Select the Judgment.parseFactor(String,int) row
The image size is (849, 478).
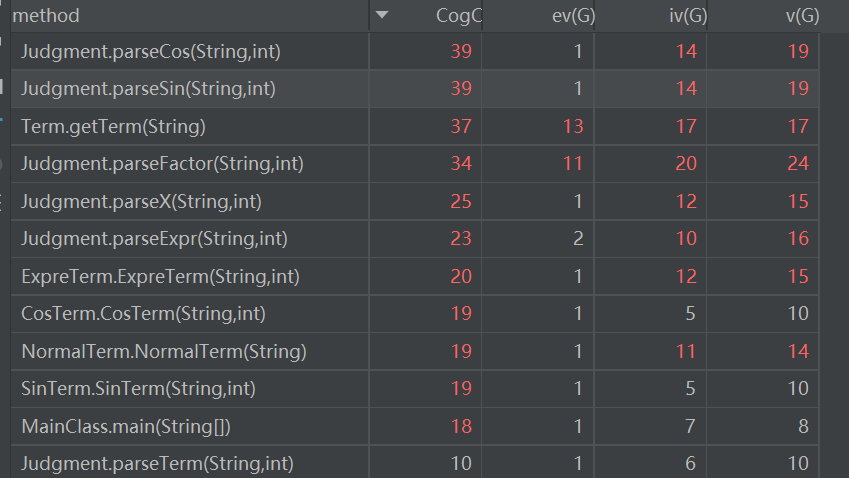click(x=415, y=163)
